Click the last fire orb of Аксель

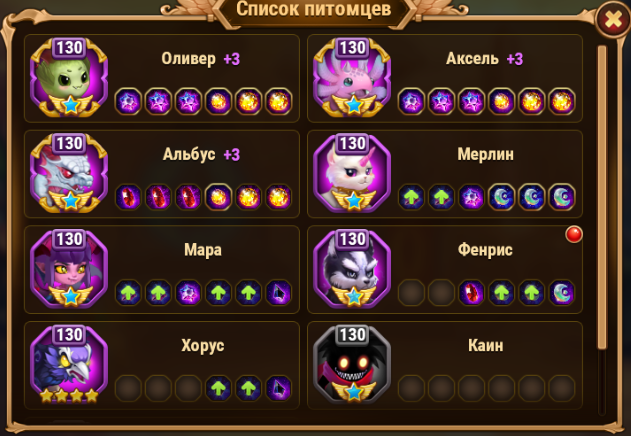[562, 101]
